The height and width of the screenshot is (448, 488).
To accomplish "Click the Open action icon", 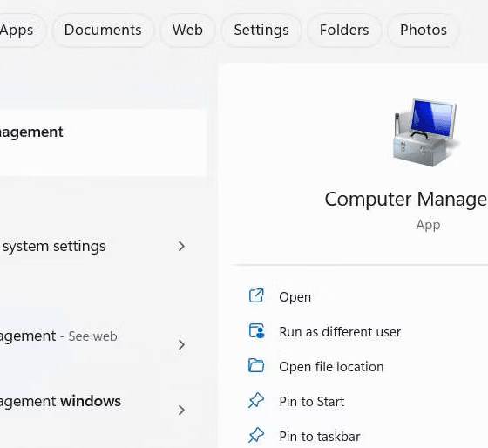I will tap(256, 295).
